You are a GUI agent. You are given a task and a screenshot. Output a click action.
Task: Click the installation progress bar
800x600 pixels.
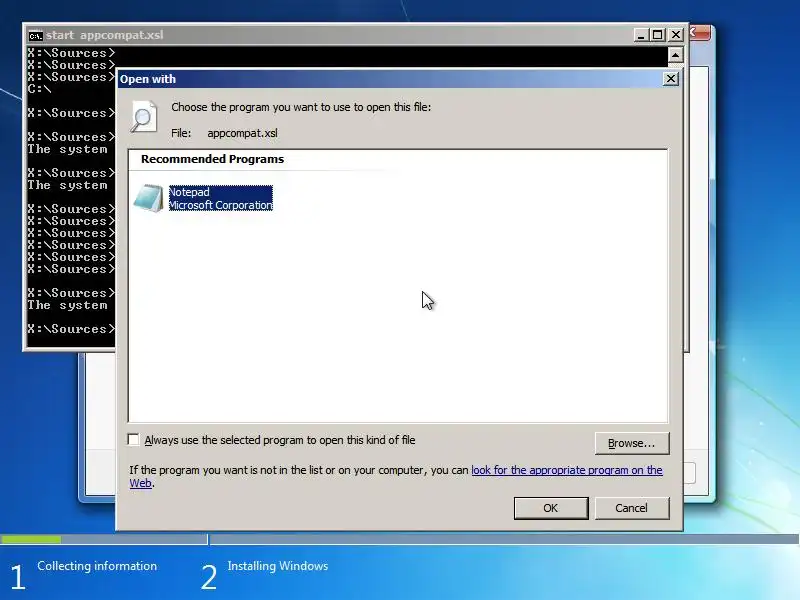click(x=399, y=539)
